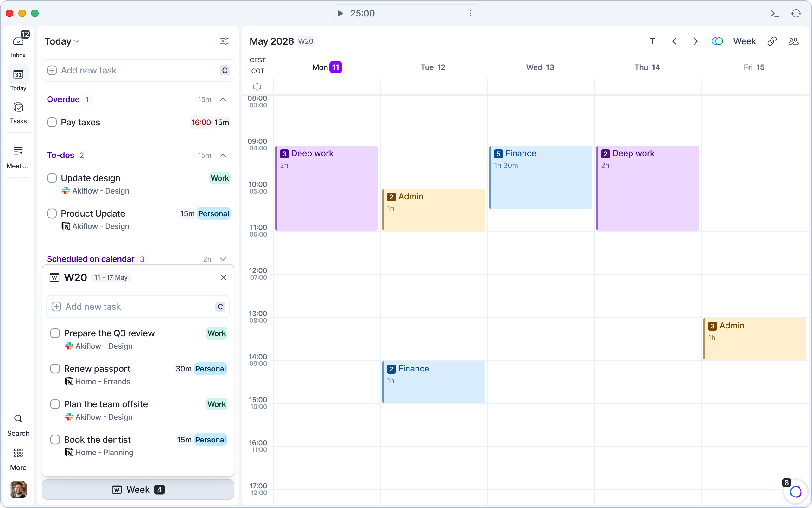This screenshot has width=812, height=508.
Task: Open Tuesday Admin 1h event
Action: [x=433, y=209]
